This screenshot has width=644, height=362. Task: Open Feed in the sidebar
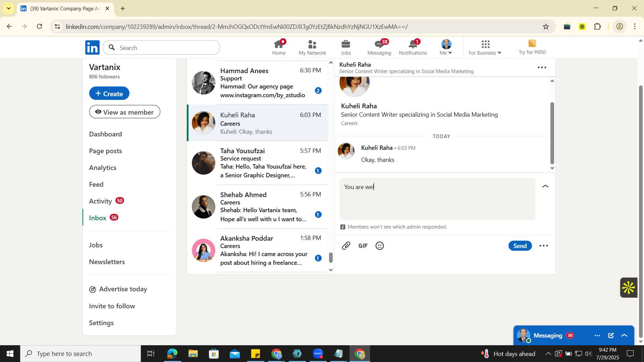point(96,184)
